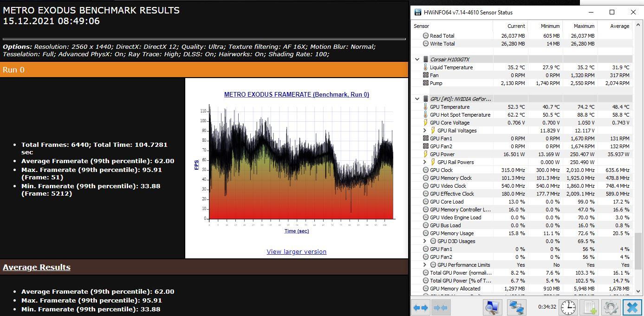Click the Run 0 orange header
The image size is (644, 316).
click(x=204, y=70)
